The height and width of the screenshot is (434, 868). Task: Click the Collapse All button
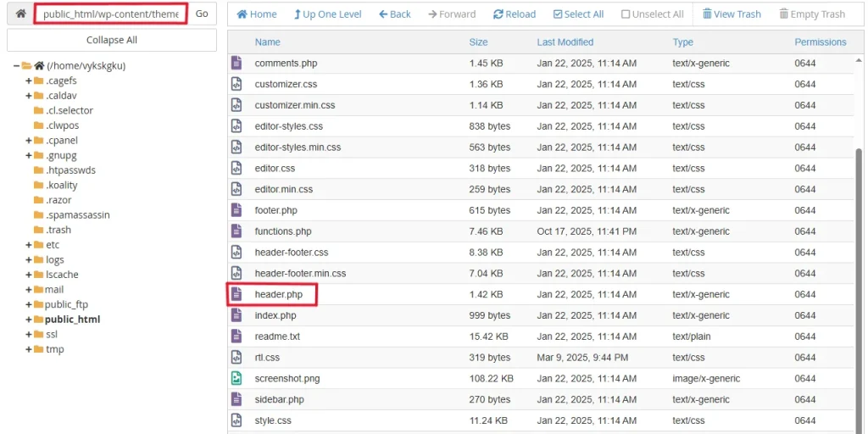click(x=112, y=40)
